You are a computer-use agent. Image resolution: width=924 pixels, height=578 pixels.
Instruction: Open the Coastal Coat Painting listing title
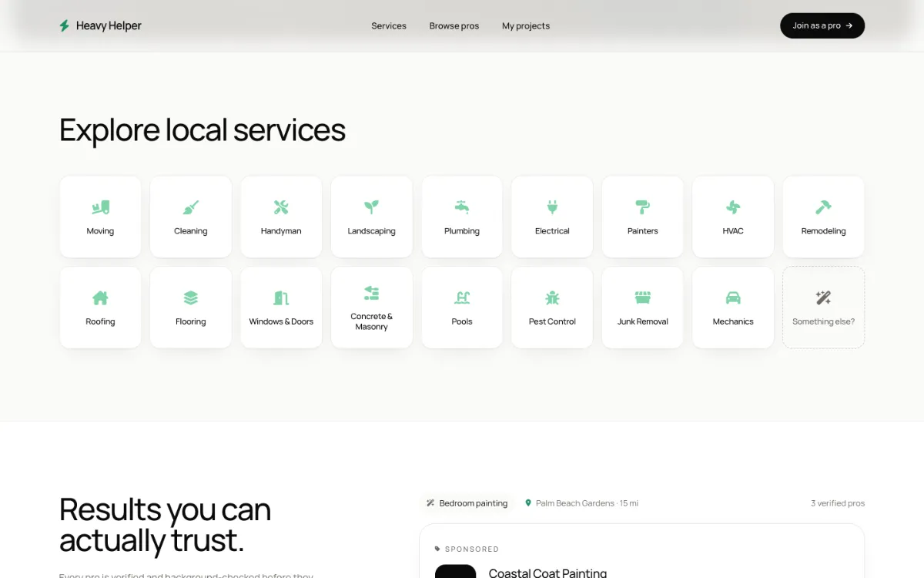point(547,573)
